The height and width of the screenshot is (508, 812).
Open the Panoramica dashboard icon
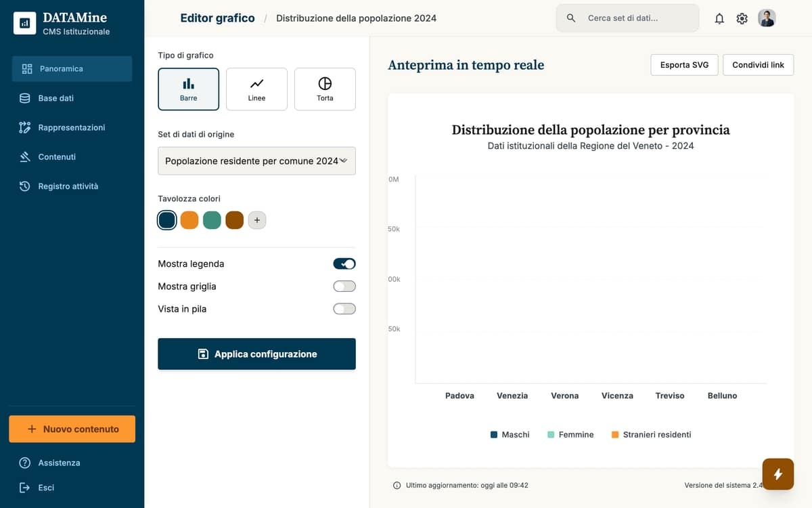coord(27,69)
